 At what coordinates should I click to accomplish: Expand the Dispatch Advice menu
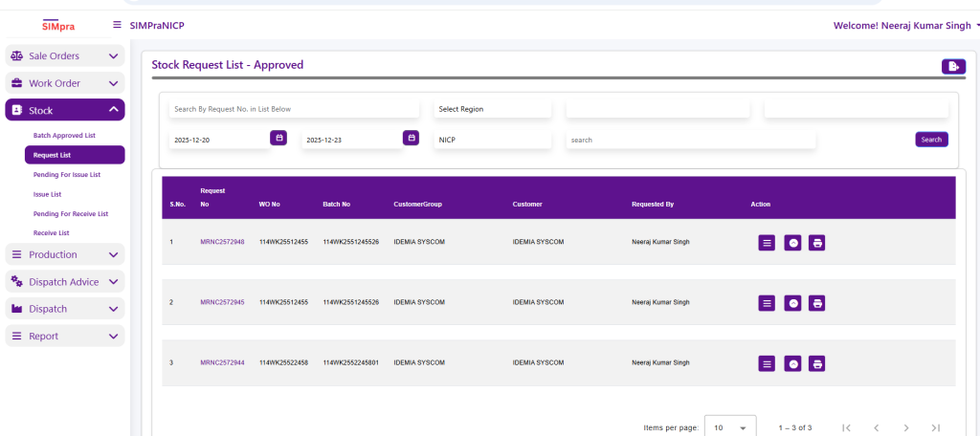[x=64, y=282]
